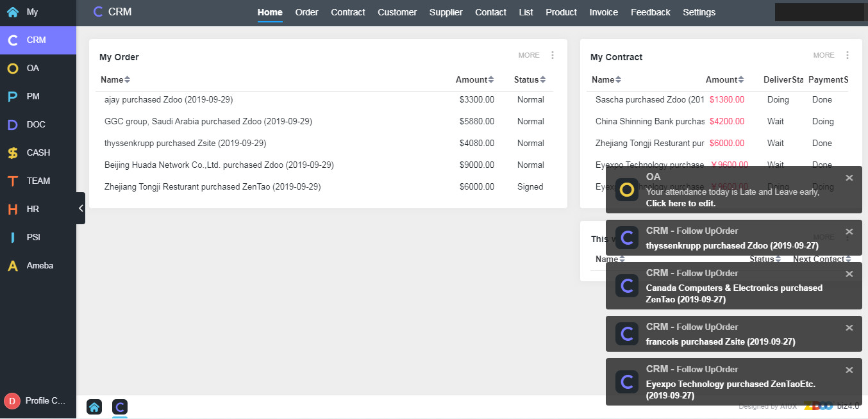Viewport: 868px width, 419px height.
Task: Open the Invoice tab
Action: pos(604,12)
